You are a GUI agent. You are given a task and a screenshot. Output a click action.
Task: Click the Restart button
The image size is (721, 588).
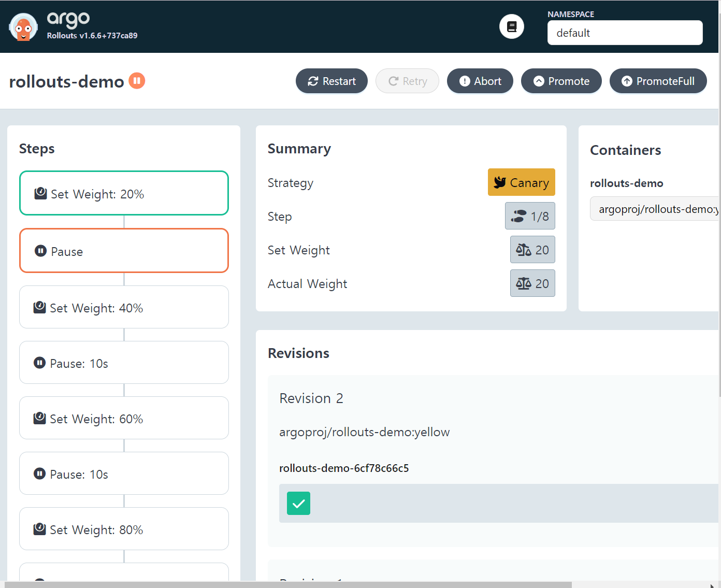point(331,81)
